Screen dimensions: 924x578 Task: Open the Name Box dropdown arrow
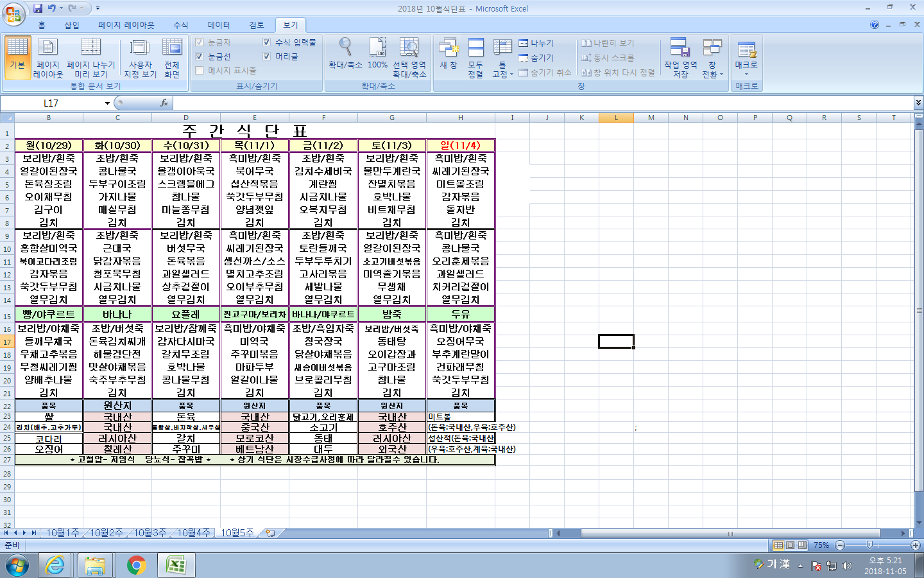tap(107, 103)
